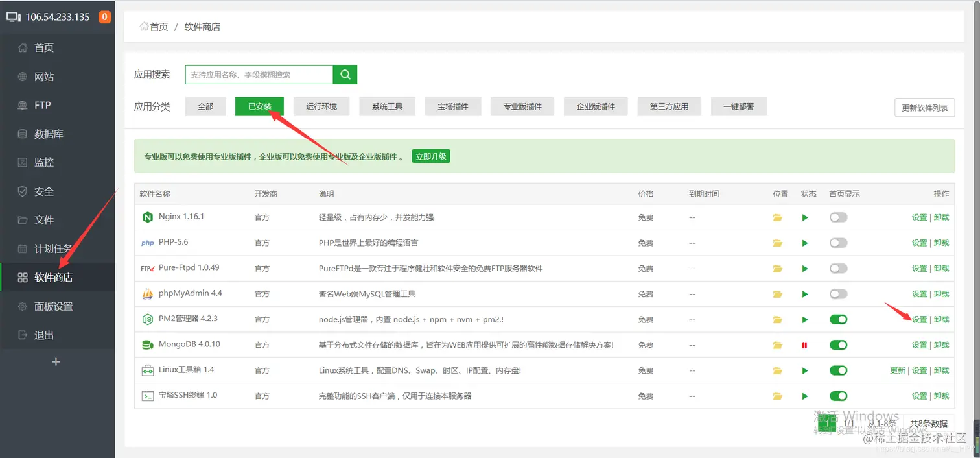Disable homepage display for 宝塔SSH终端

click(x=839, y=396)
